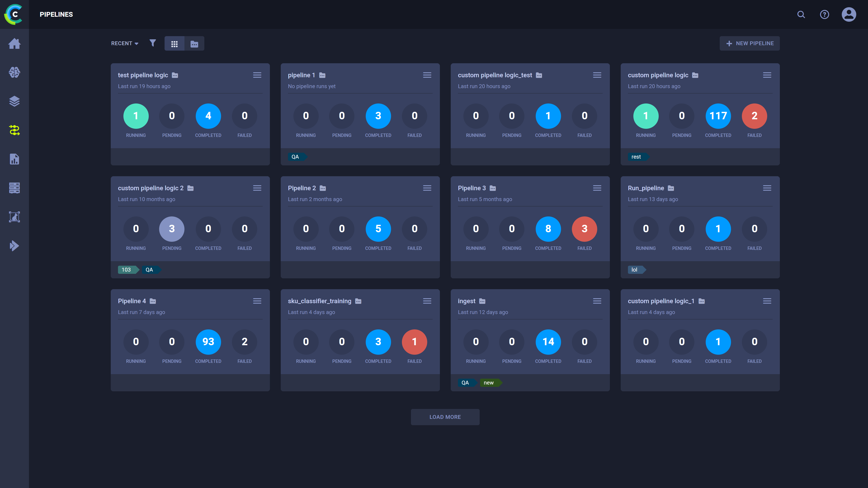Open the sku_classifier_training pipeline title
The width and height of the screenshot is (868, 488).
pyautogui.click(x=319, y=301)
